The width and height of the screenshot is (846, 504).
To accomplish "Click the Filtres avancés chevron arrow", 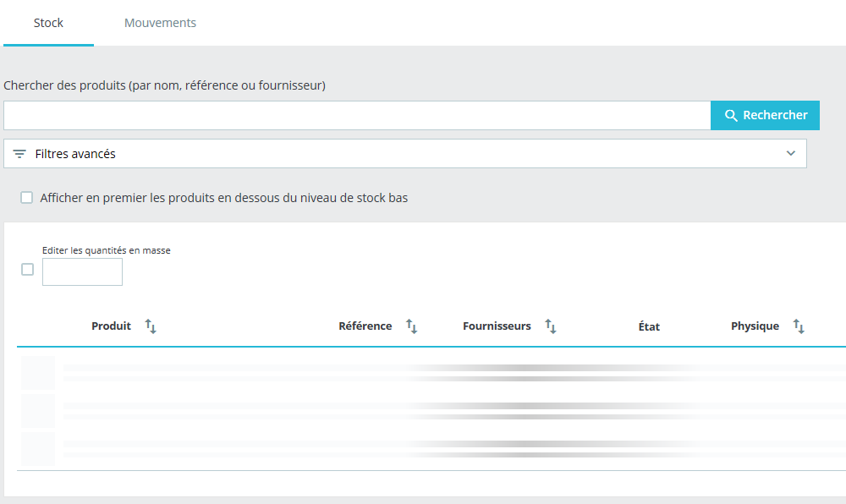I will pyautogui.click(x=791, y=154).
